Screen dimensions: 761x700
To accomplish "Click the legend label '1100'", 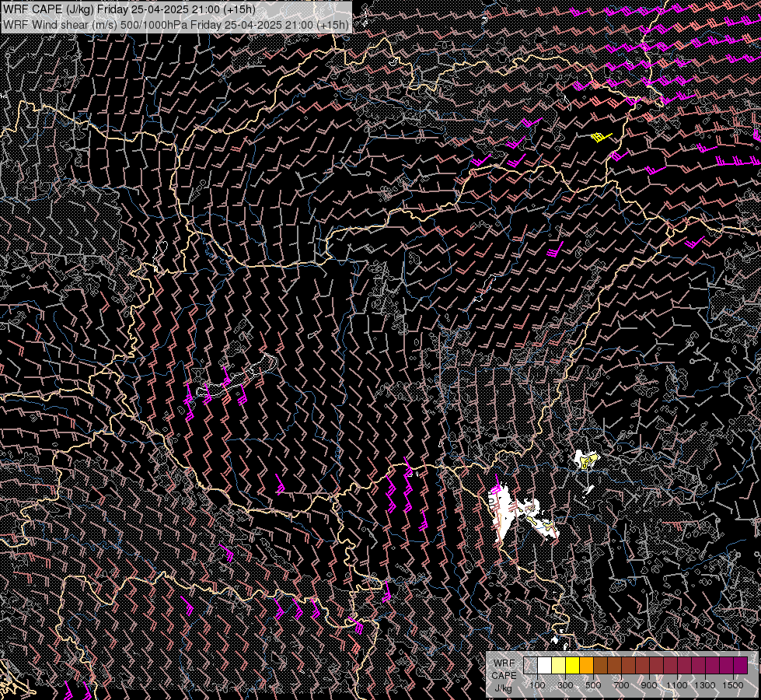I will (x=677, y=685).
